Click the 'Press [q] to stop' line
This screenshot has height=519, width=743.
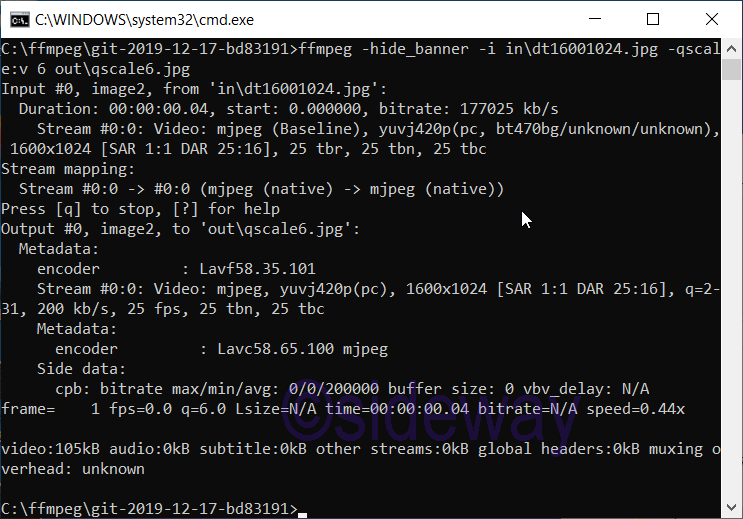(x=141, y=209)
